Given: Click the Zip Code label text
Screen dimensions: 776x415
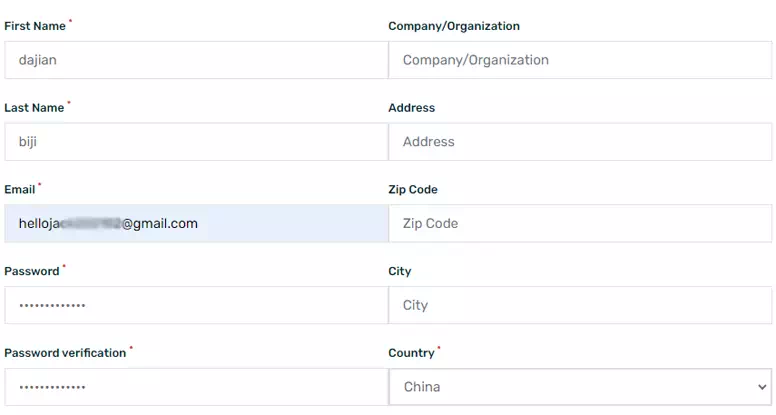Looking at the screenshot, I should [x=412, y=190].
